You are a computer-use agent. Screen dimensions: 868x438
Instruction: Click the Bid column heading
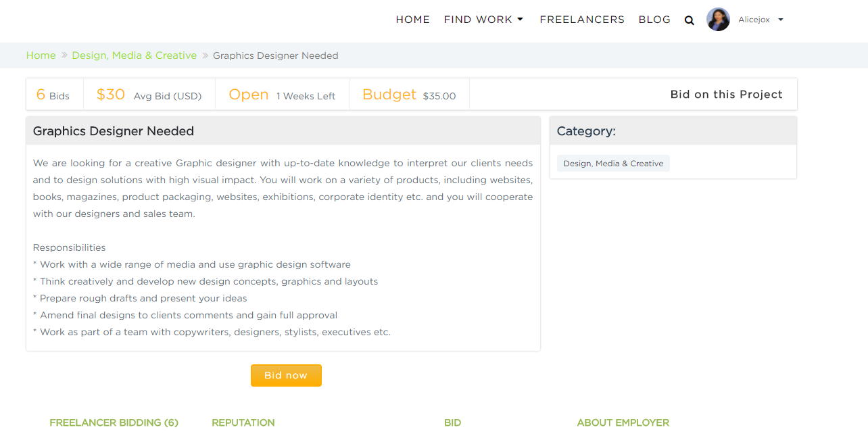452,422
